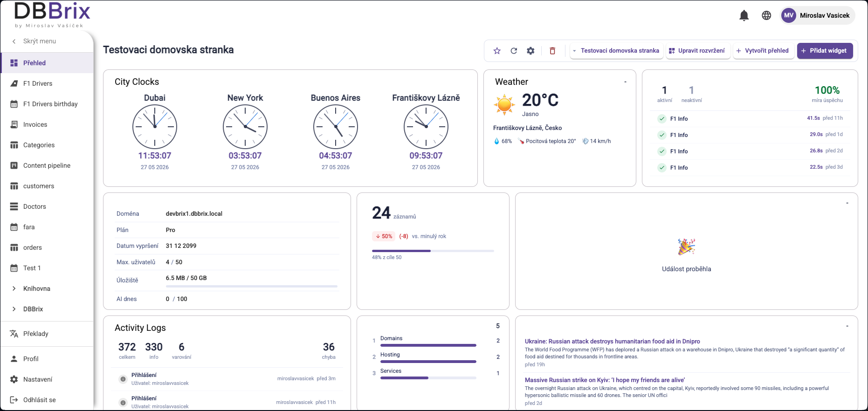Click the 48% z cíle progress bar
The height and width of the screenshot is (411, 868).
(433, 251)
